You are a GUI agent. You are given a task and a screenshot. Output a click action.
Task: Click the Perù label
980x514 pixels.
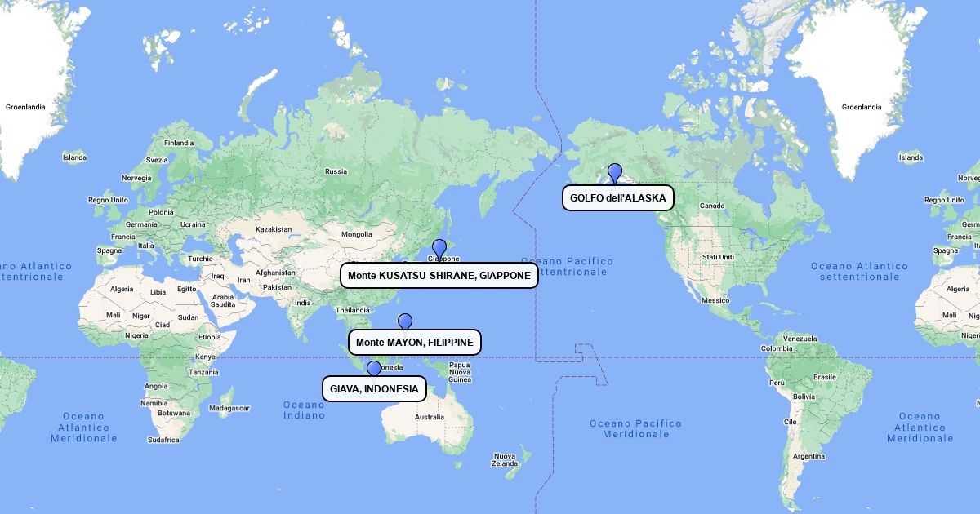pos(777,382)
